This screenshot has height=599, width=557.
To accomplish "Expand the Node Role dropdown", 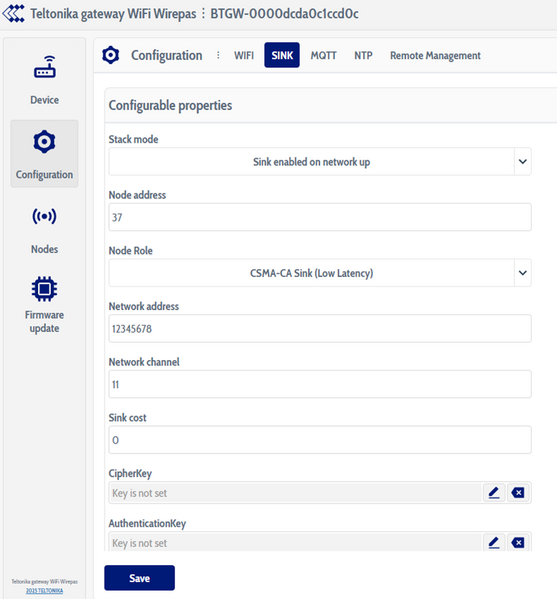I will pyautogui.click(x=523, y=273).
